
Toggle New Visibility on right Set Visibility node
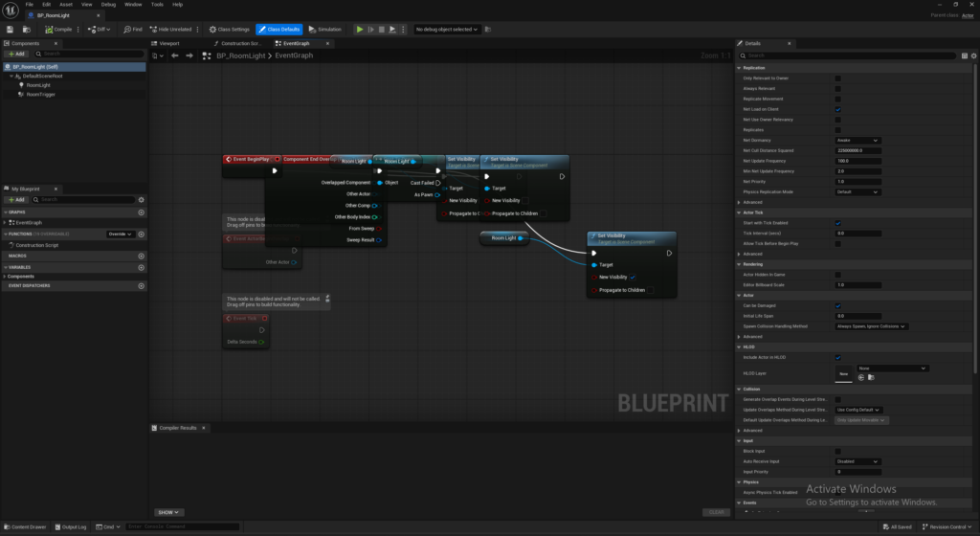point(634,278)
